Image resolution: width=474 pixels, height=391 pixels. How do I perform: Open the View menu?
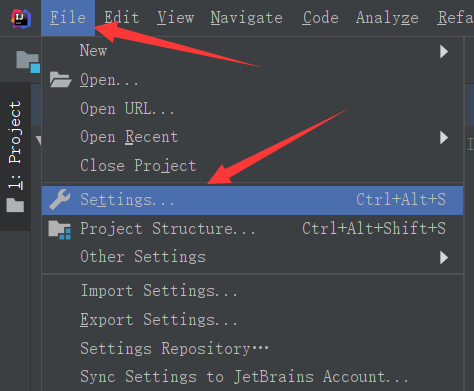coord(176,18)
